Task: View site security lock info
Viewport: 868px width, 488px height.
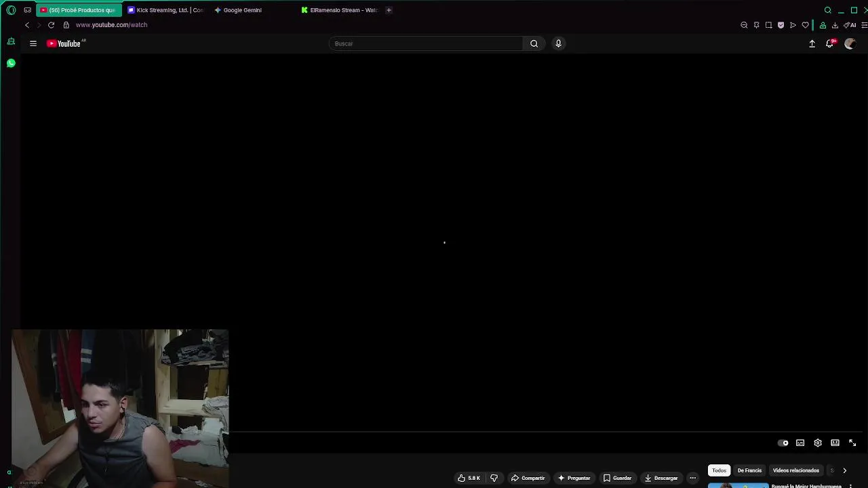Action: coord(66,25)
